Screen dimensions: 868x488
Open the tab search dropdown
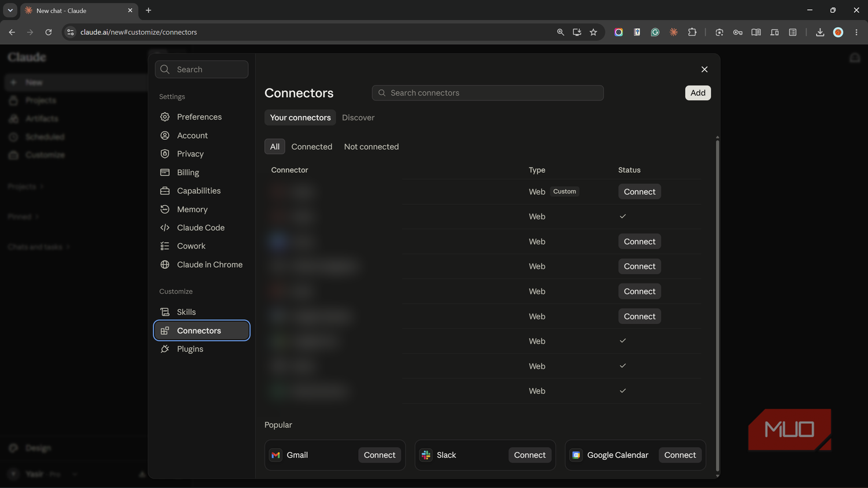pyautogui.click(x=10, y=10)
